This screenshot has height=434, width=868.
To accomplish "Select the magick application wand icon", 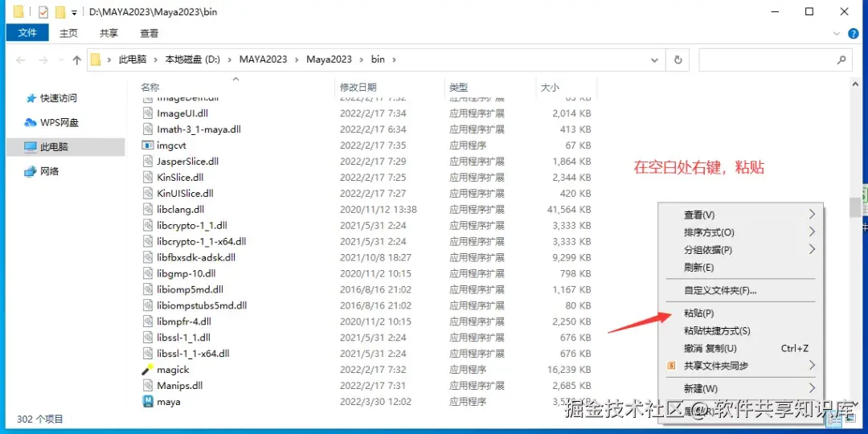I will coord(147,369).
